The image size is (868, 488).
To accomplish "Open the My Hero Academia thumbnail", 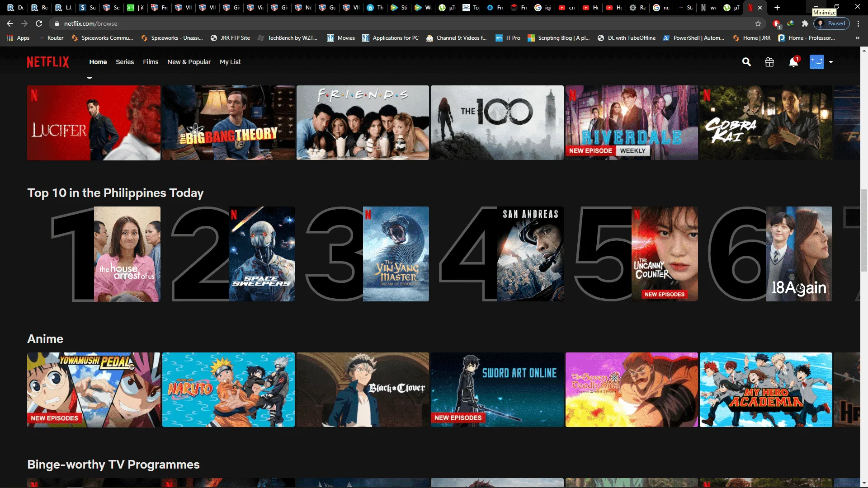I will click(x=766, y=390).
